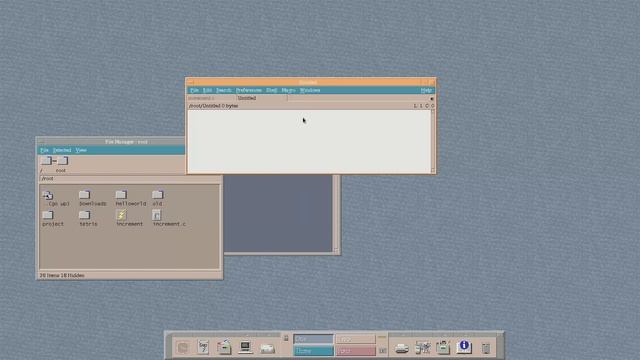
Task: Open Edit menu in the editor window
Action: (x=207, y=90)
